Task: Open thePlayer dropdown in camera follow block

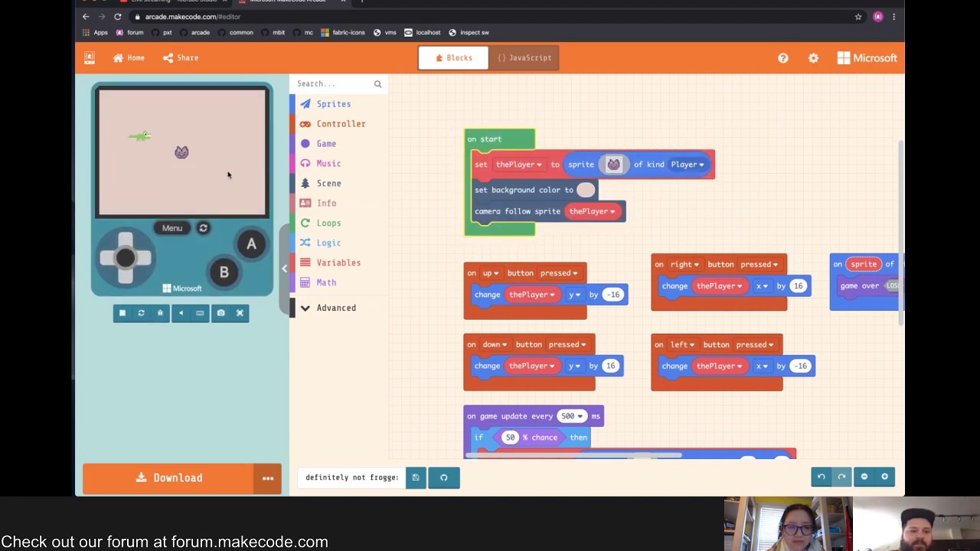Action: coord(592,211)
